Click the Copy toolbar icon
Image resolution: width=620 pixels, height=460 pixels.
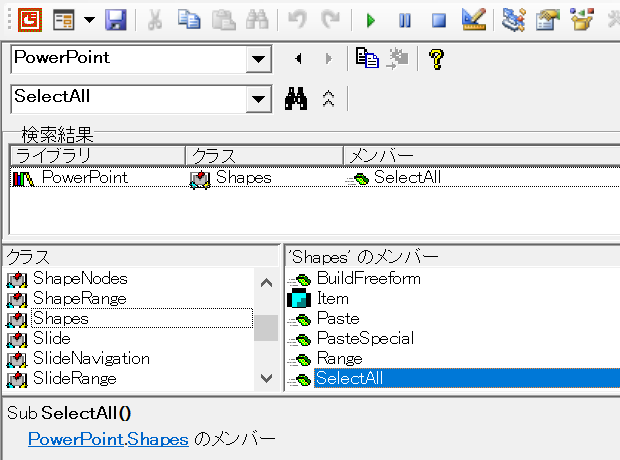click(x=189, y=19)
